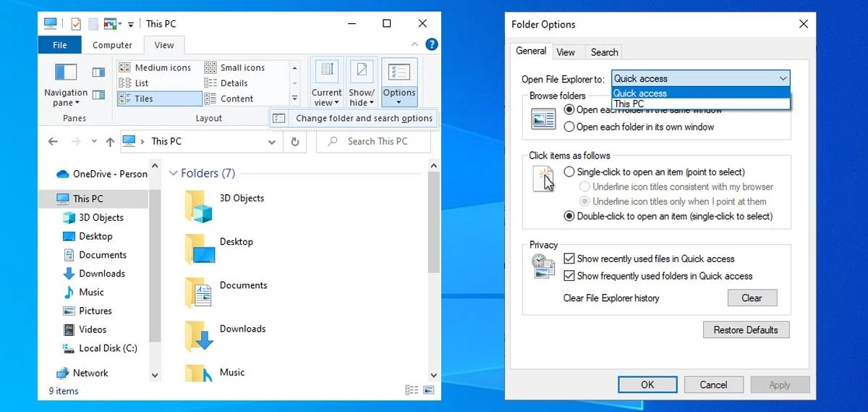Open the 3D Objects folder tile

[x=224, y=206]
